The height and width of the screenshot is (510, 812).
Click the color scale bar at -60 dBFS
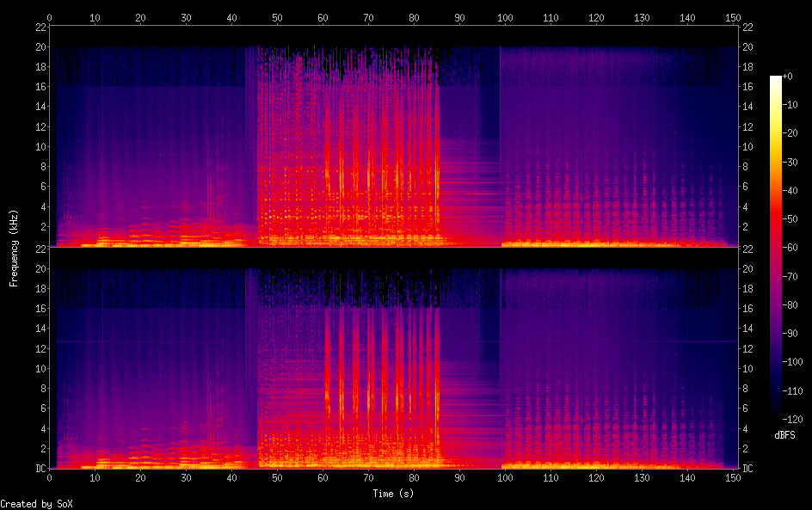(776, 248)
